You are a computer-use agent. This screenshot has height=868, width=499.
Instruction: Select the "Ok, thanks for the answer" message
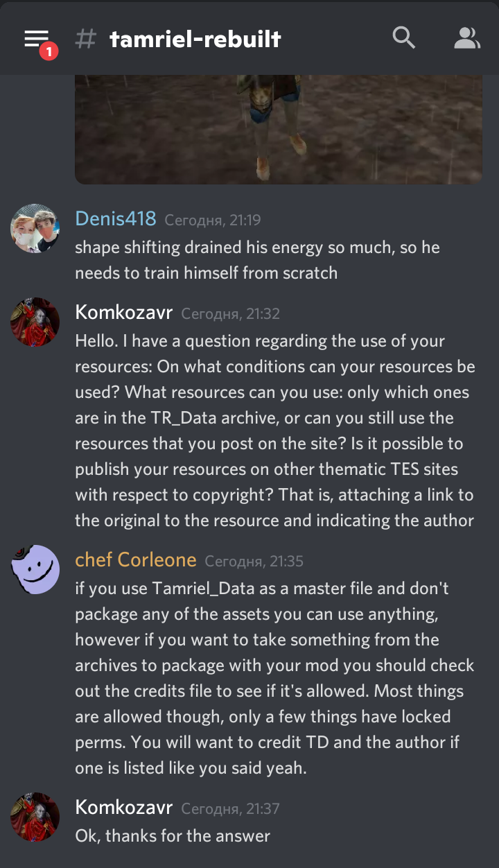pyautogui.click(x=173, y=836)
